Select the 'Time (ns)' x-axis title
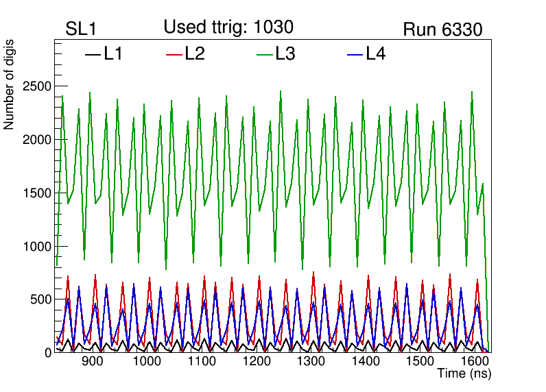 [464, 374]
